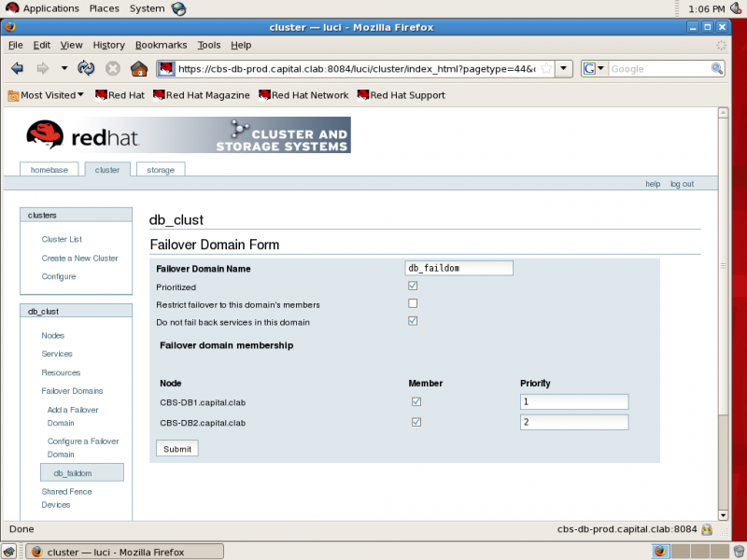
Task: Open the history dropdown next to Forward arrow
Action: pyautogui.click(x=63, y=68)
